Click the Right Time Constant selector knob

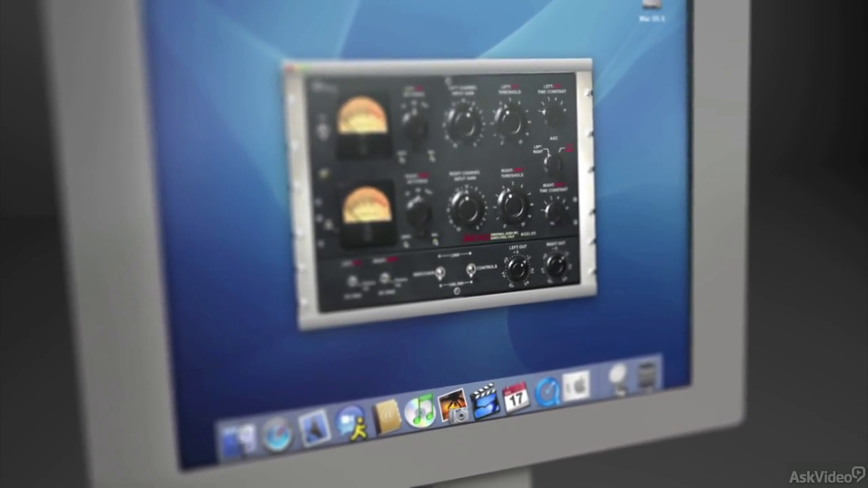[557, 212]
